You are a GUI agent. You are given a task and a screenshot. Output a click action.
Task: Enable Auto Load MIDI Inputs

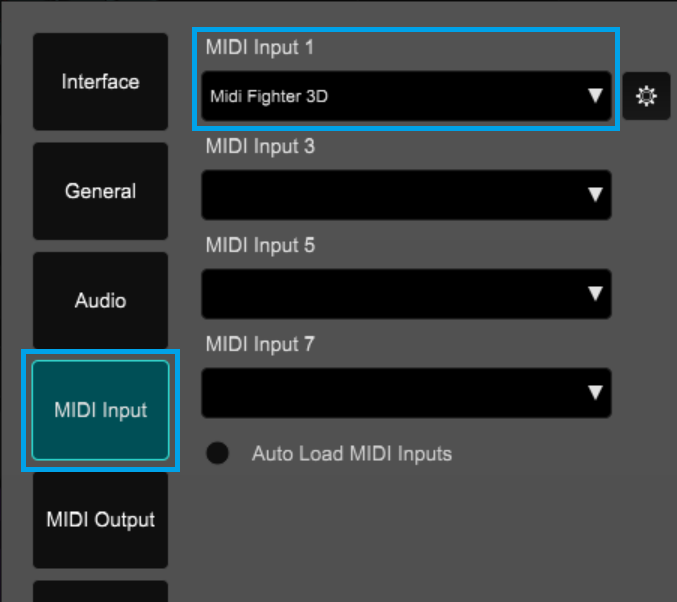[x=217, y=454]
